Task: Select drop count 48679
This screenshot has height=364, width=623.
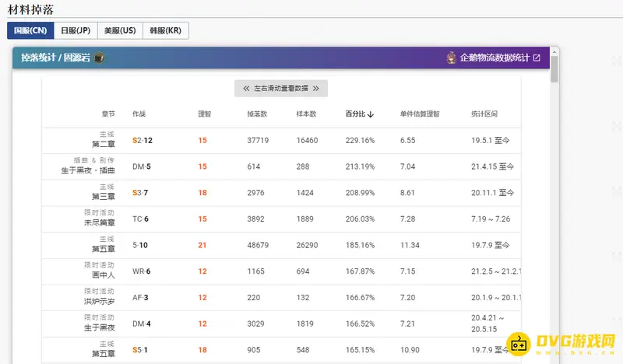Action: pos(258,245)
